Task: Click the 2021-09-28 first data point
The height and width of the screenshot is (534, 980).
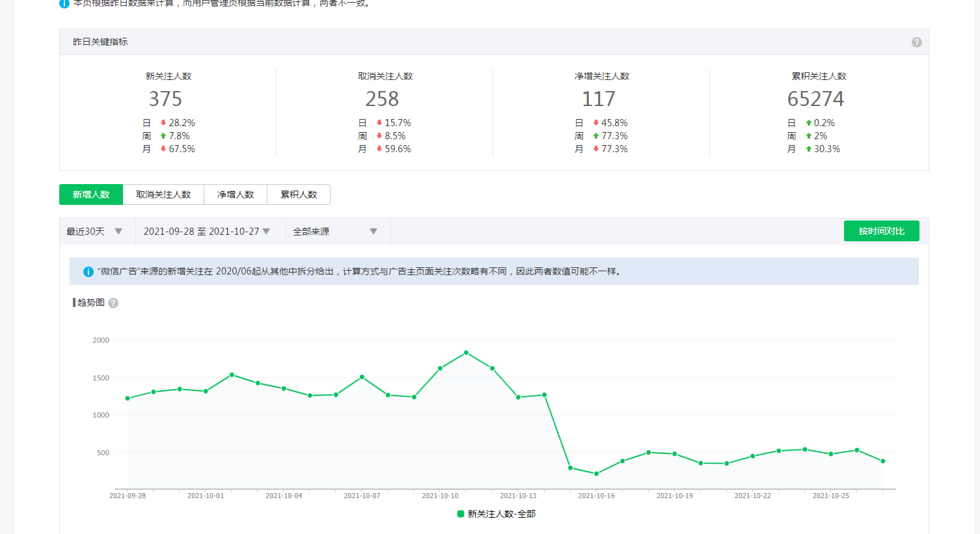Action: point(128,398)
